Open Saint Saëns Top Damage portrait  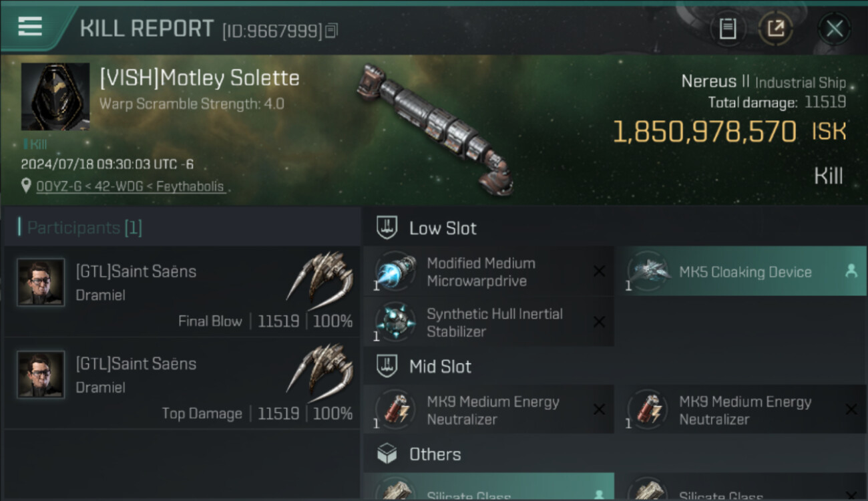coord(41,375)
